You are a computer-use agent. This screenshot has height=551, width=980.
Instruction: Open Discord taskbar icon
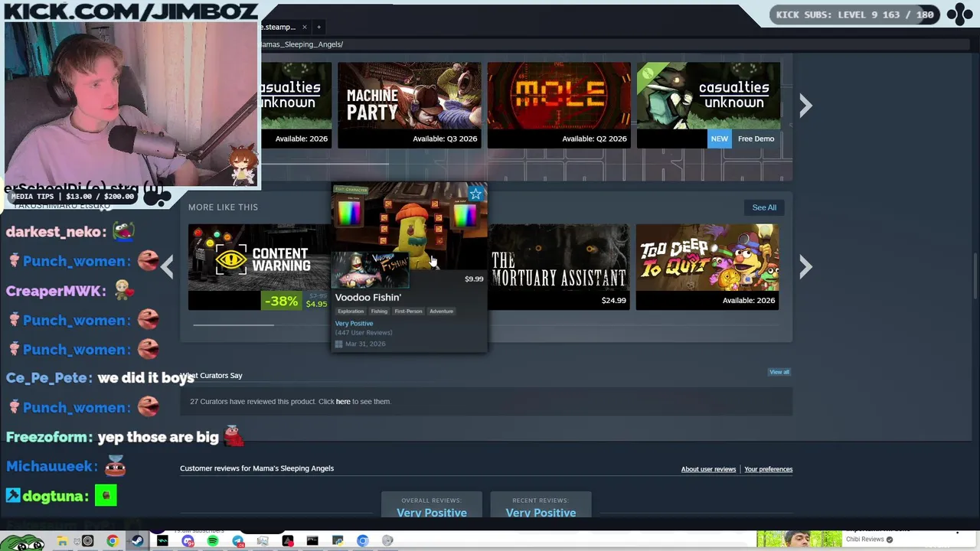[188, 541]
